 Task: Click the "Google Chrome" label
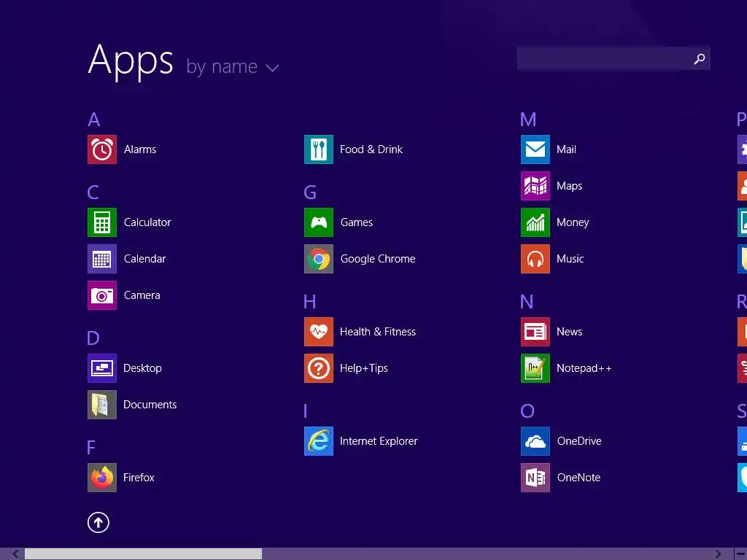coord(378,259)
